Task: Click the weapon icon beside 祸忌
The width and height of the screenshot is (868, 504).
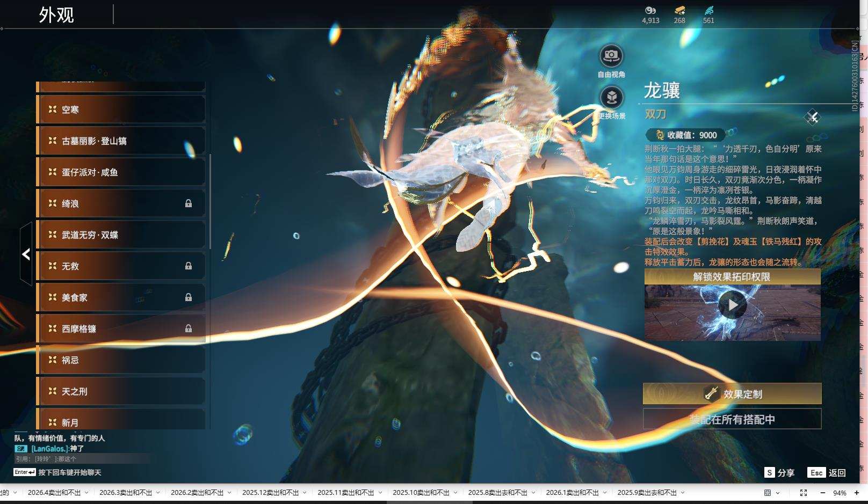Action: pyautogui.click(x=52, y=360)
